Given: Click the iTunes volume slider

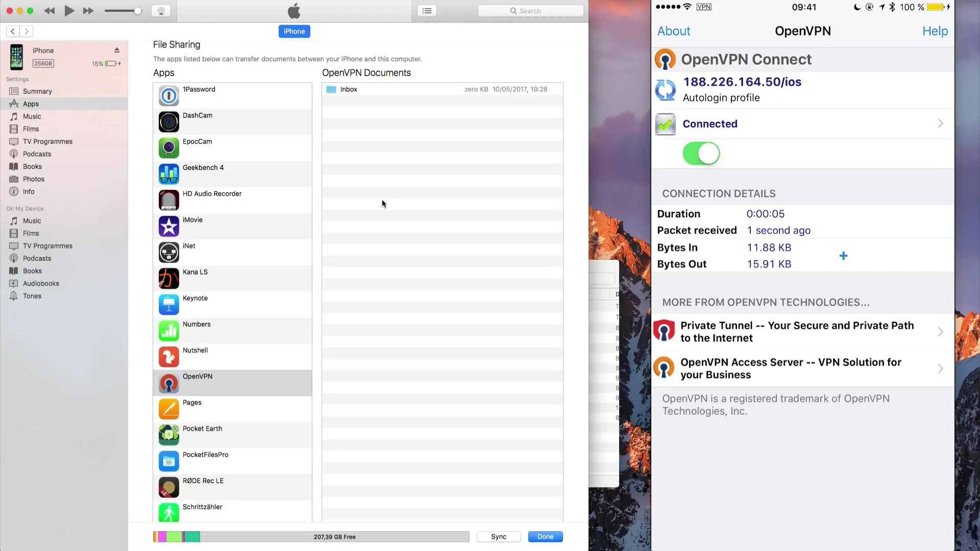Looking at the screenshot, I should tap(123, 11).
